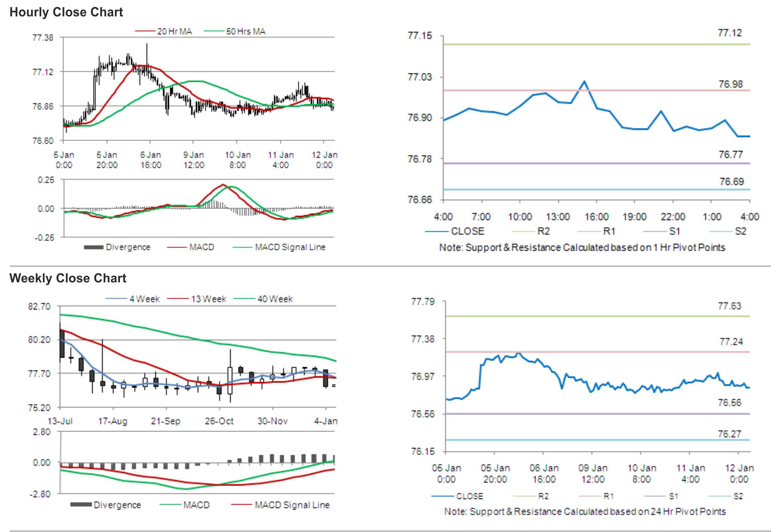Select the "20 Hr MA" legend label

(x=174, y=31)
